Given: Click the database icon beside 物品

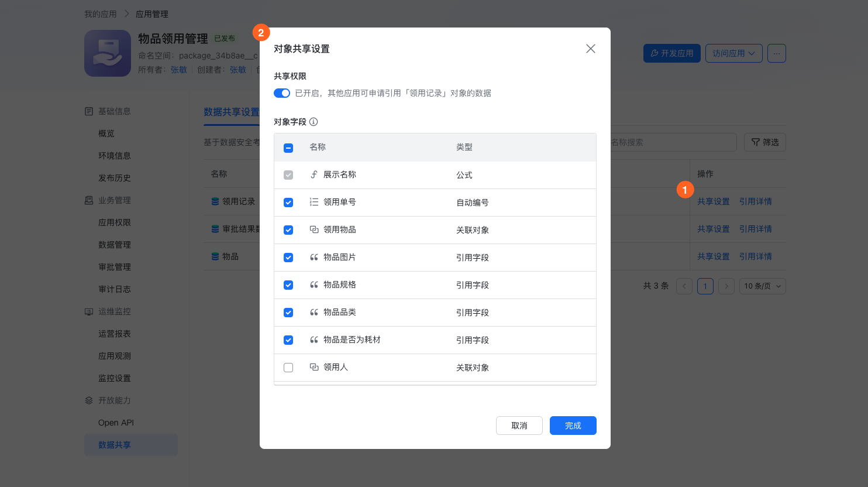Looking at the screenshot, I should click(x=215, y=256).
